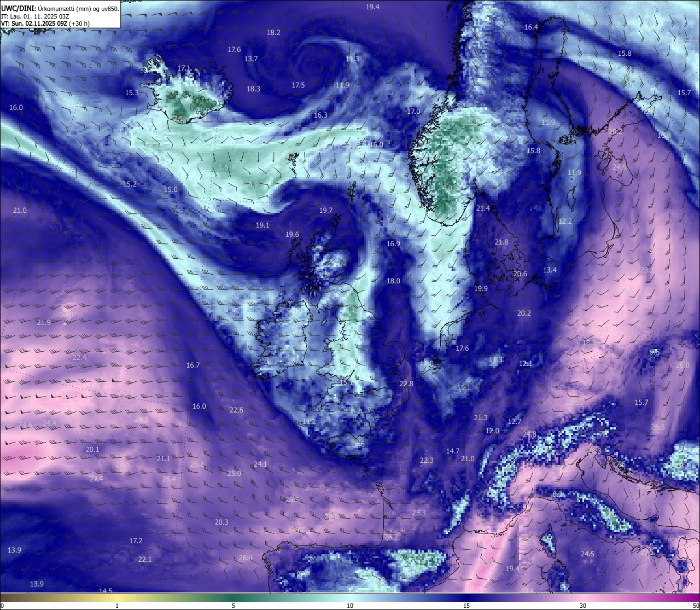Select the 20.1 value label
Image resolution: width=700 pixels, height=610 pixels.
92,449
